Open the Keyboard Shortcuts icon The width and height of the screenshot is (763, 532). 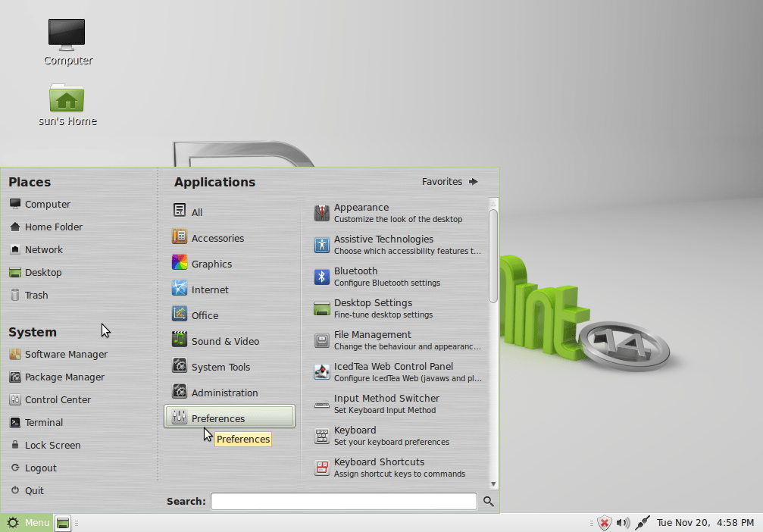click(322, 468)
